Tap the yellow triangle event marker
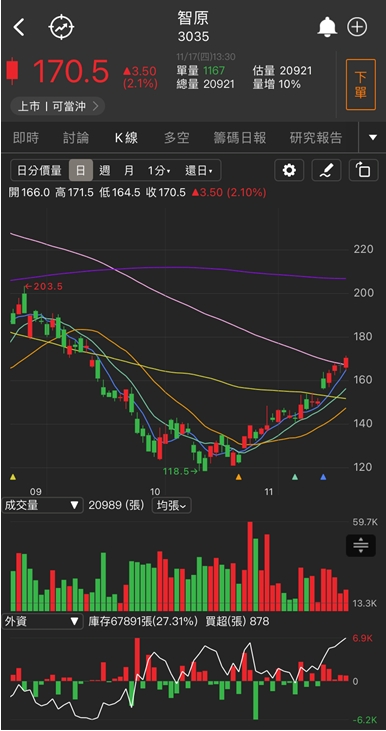386x731 pixels. pyautogui.click(x=13, y=477)
